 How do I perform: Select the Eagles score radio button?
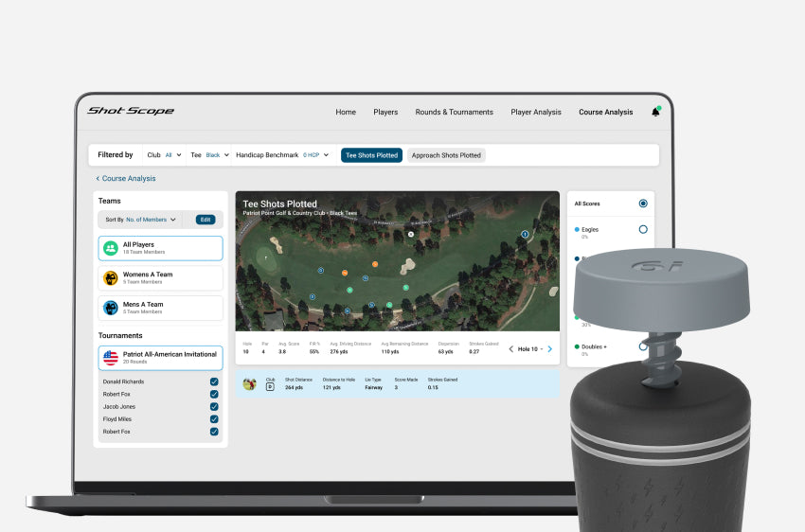pyautogui.click(x=643, y=229)
